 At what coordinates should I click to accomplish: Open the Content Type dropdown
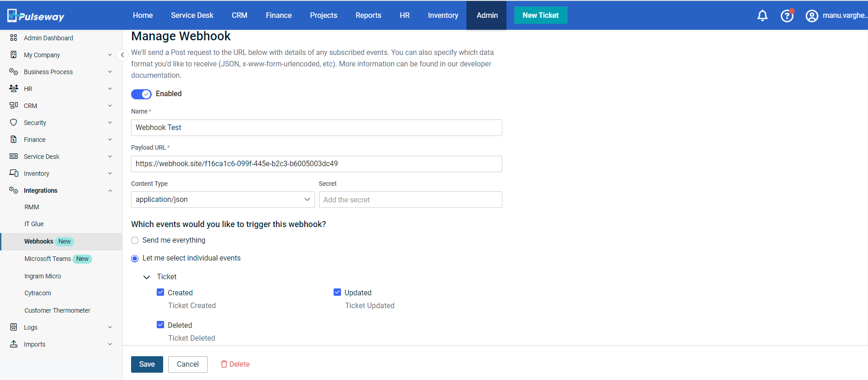[223, 200]
